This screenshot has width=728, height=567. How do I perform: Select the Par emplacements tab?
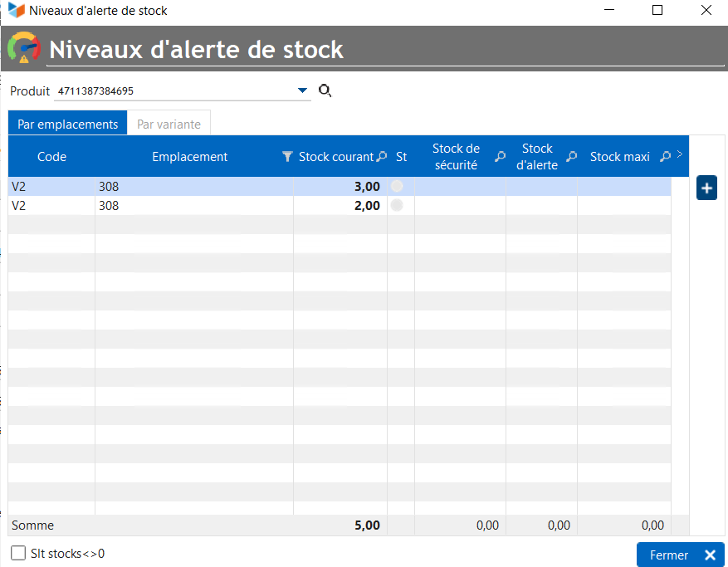coord(67,123)
